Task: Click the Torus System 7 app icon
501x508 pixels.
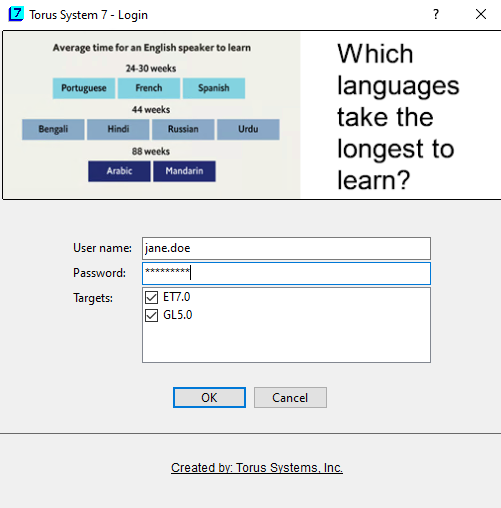Action: [x=16, y=14]
